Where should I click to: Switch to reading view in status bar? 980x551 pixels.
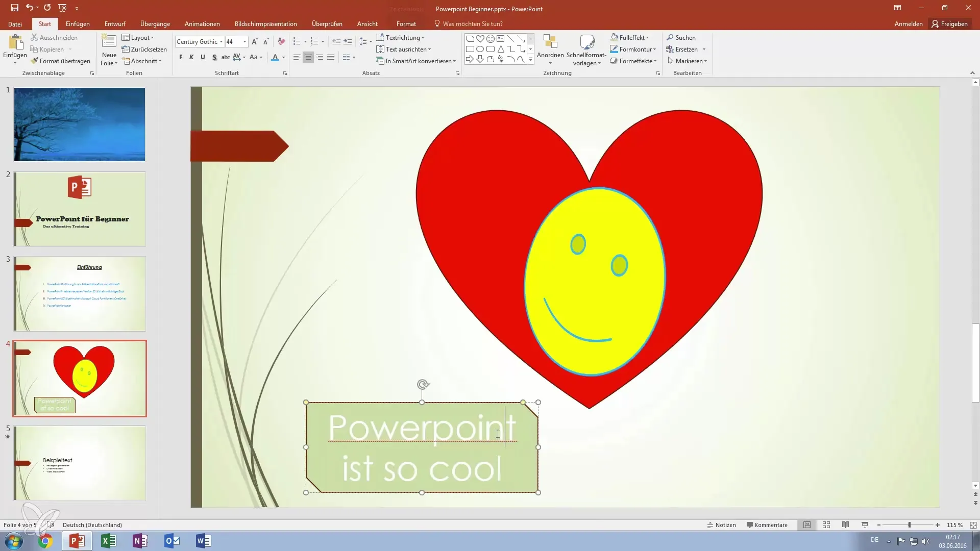[x=846, y=525]
